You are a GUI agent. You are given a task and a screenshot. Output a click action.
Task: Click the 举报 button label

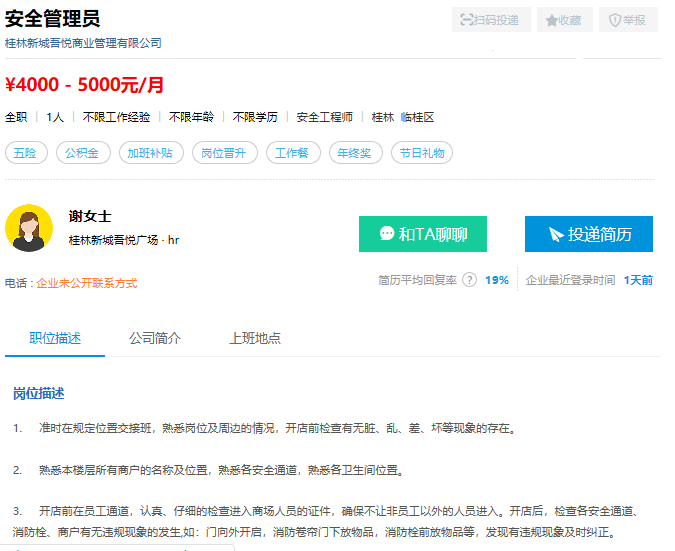click(x=634, y=20)
